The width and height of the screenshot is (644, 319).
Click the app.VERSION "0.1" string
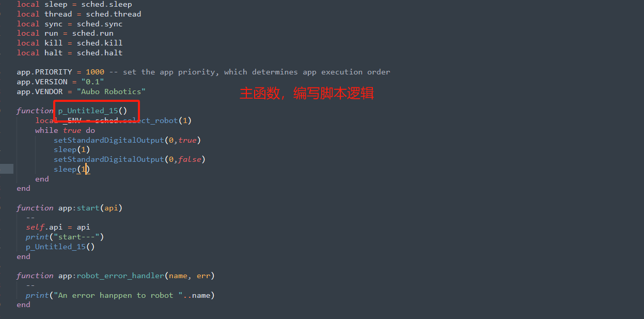click(92, 82)
